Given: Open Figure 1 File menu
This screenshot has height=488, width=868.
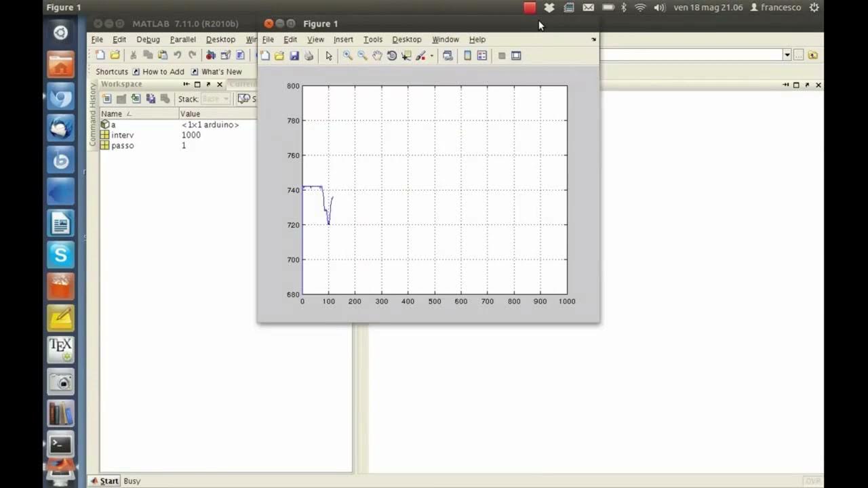Looking at the screenshot, I should (268, 39).
